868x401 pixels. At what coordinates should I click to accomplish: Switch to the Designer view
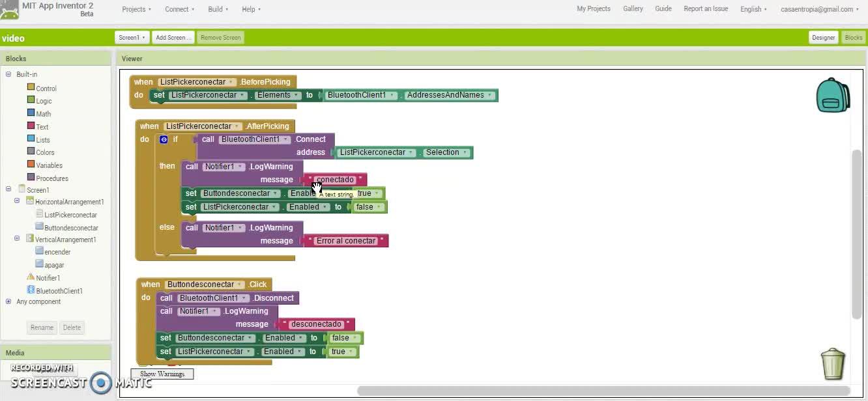tap(823, 38)
